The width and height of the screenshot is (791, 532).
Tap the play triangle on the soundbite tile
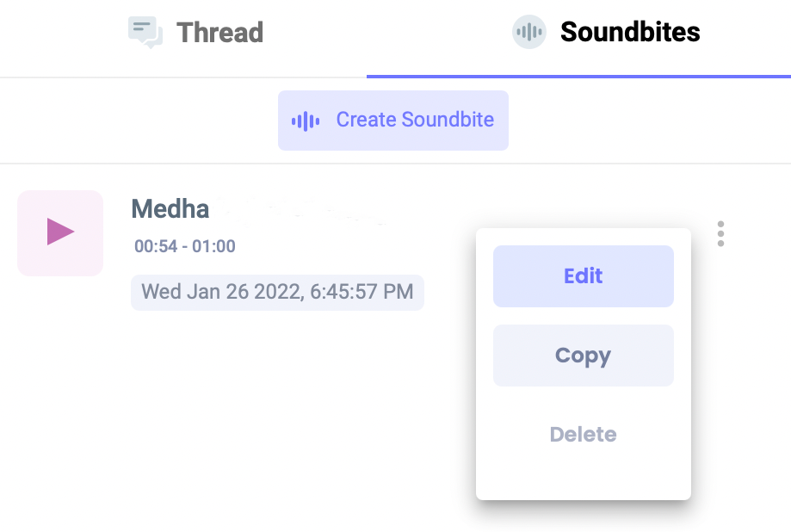59,232
